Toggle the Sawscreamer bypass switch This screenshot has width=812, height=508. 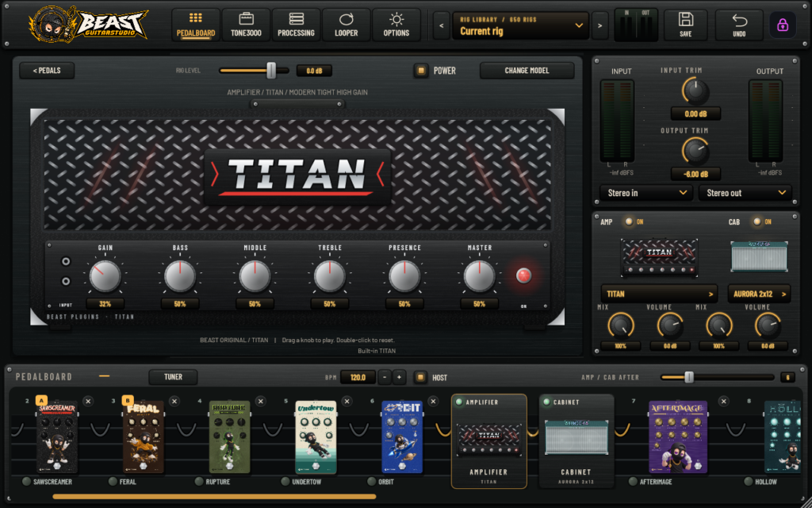pyautogui.click(x=26, y=482)
